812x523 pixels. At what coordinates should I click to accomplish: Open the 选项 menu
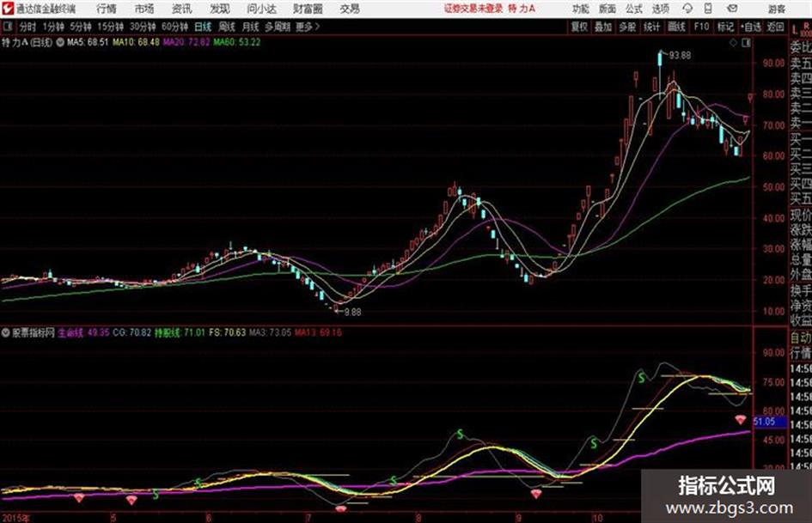(661, 9)
